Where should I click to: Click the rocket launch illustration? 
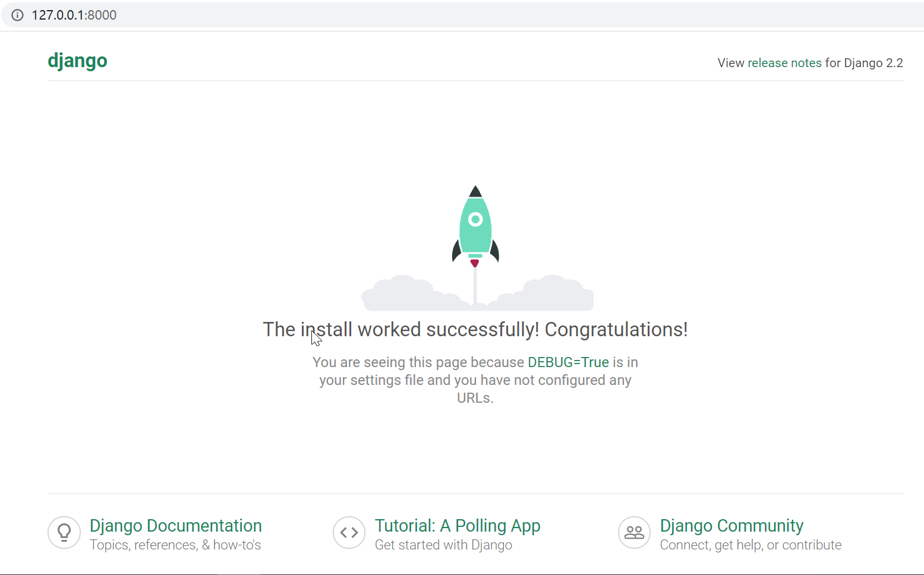(477, 248)
